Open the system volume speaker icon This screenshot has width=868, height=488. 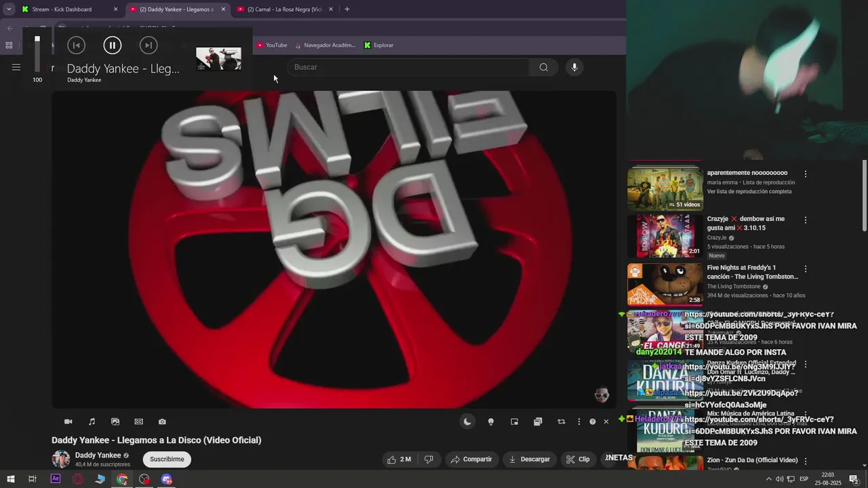coord(779,479)
